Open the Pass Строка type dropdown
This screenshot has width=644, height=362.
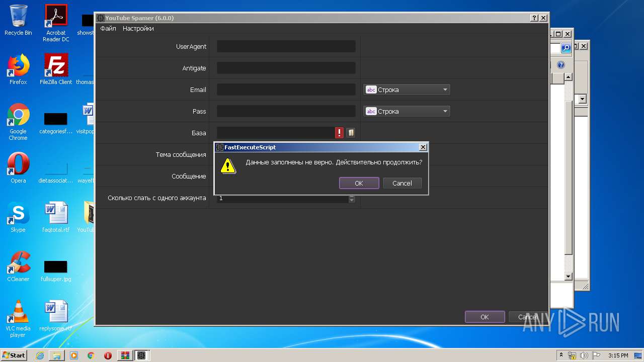pos(407,111)
